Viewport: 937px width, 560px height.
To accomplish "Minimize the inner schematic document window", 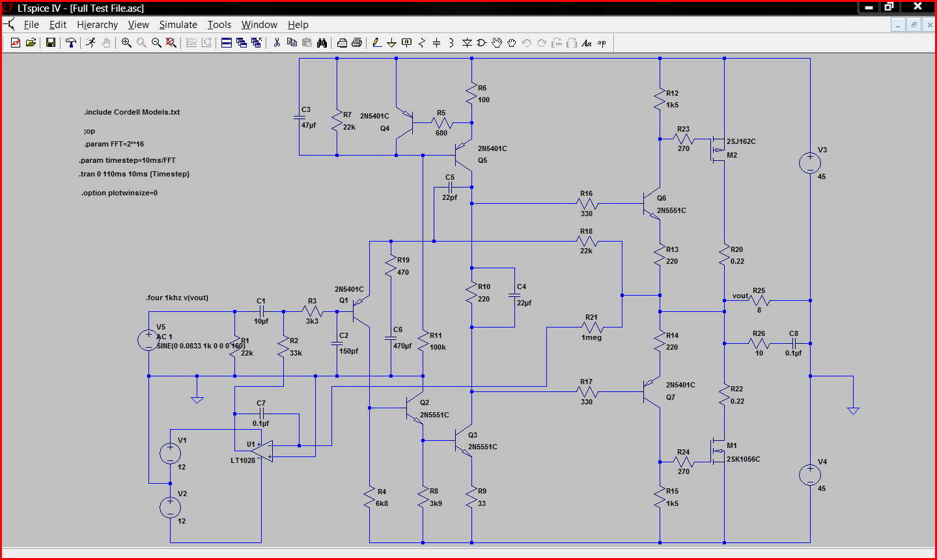I will [x=898, y=25].
